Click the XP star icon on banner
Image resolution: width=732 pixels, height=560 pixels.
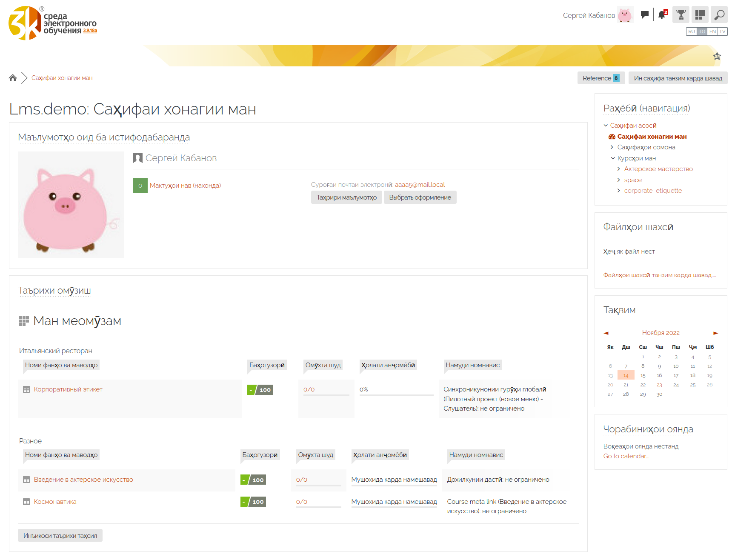click(x=717, y=56)
